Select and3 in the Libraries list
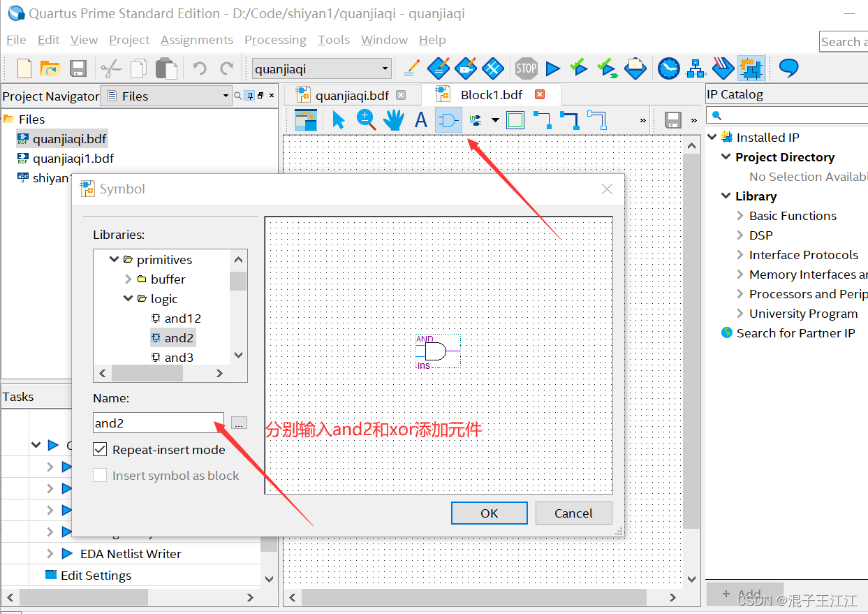 pos(179,357)
